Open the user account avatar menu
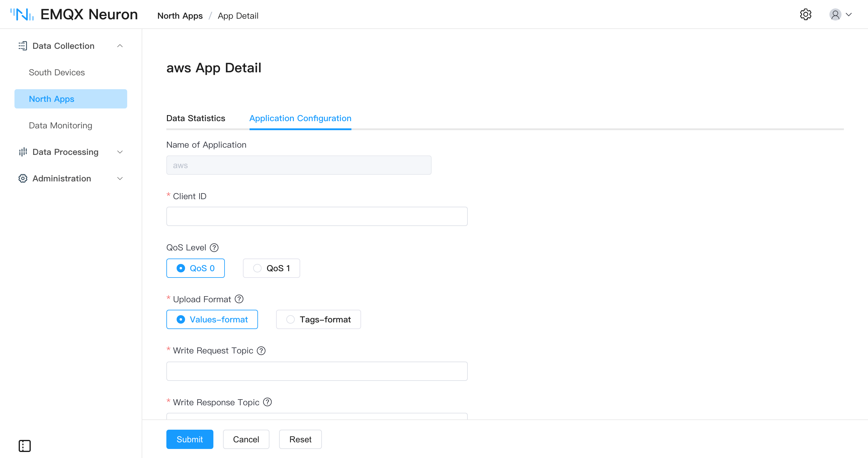The height and width of the screenshot is (458, 868). (835, 14)
